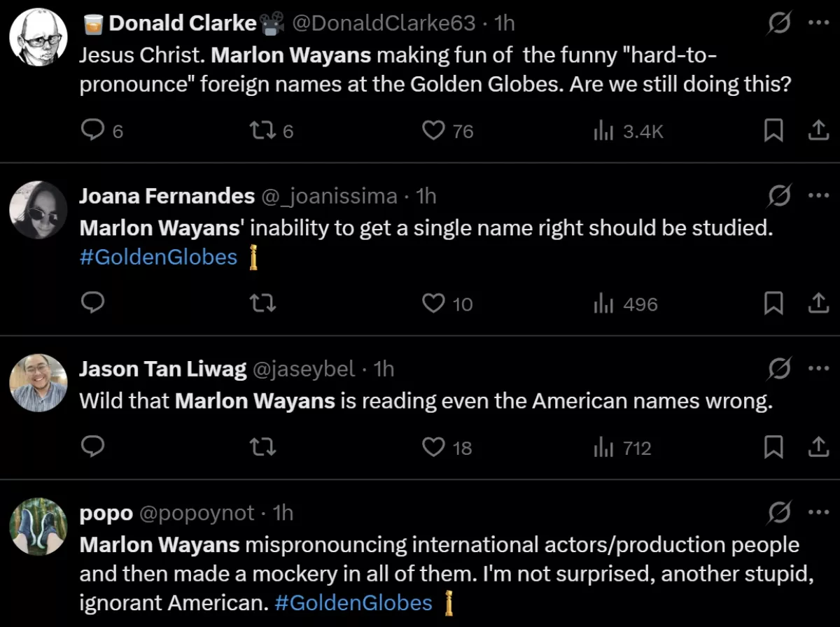Retweet Joana Fernandes' post
This screenshot has height=627, width=840.
pos(264,303)
